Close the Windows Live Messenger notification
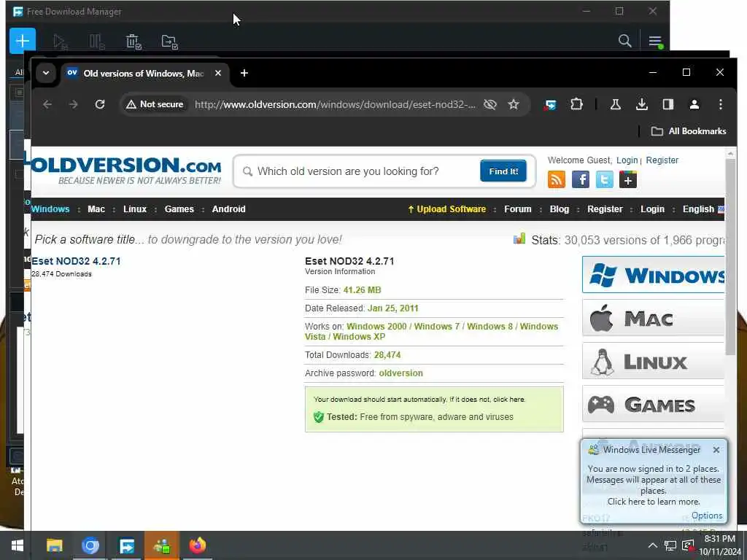 pyautogui.click(x=716, y=449)
